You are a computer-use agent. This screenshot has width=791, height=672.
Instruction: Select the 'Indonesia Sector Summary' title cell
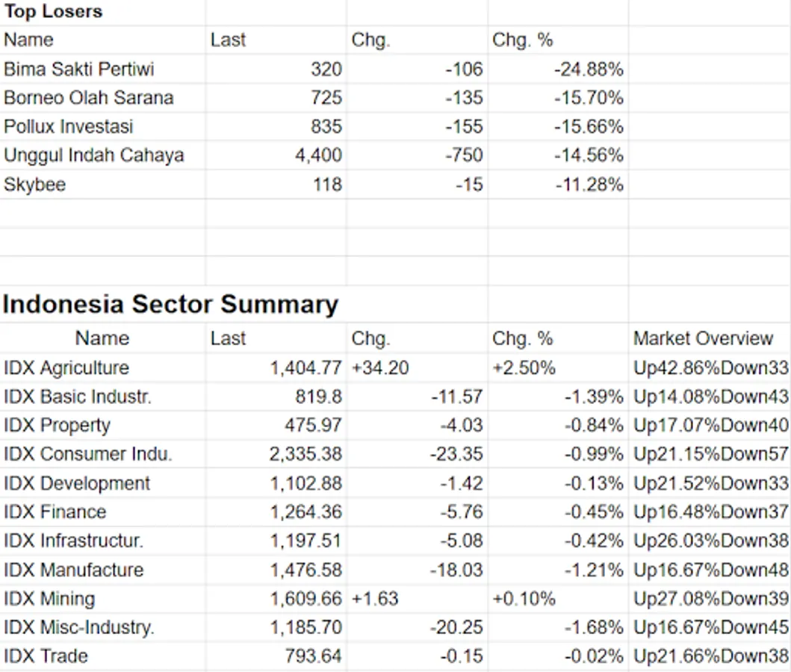coord(170,305)
